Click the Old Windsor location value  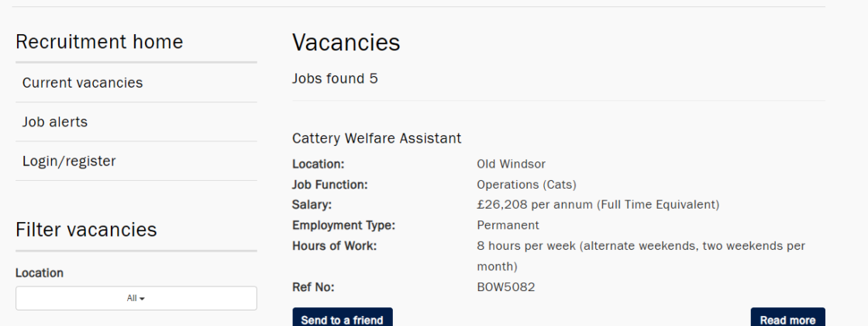pyautogui.click(x=511, y=165)
